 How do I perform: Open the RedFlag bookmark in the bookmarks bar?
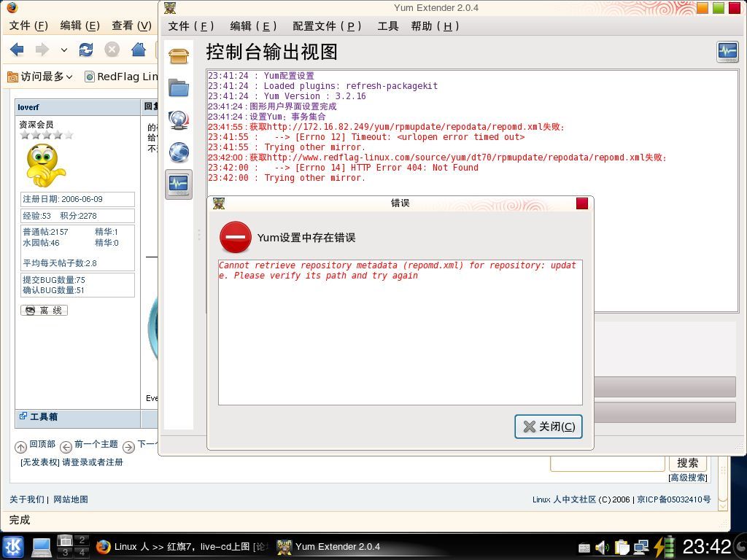click(122, 77)
